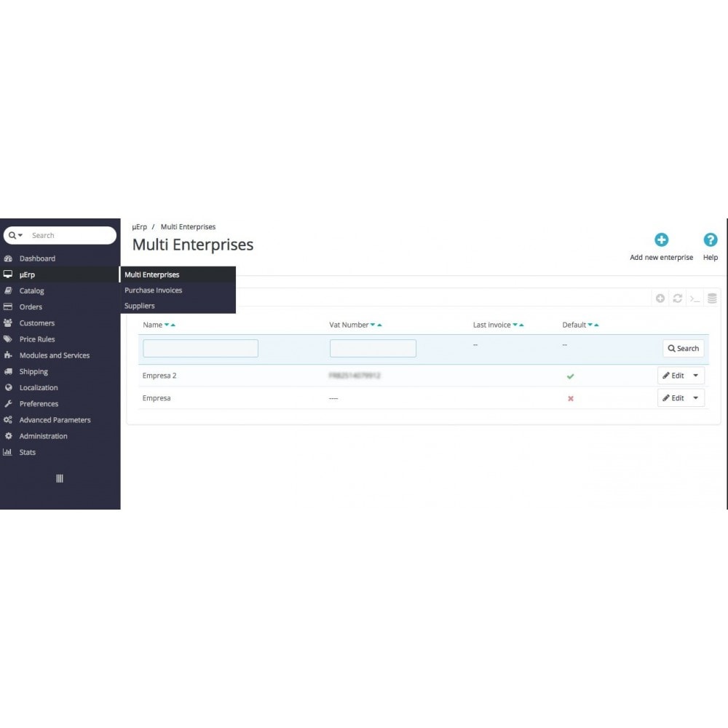Refresh the enterprises list
728x728 pixels.
(x=677, y=298)
